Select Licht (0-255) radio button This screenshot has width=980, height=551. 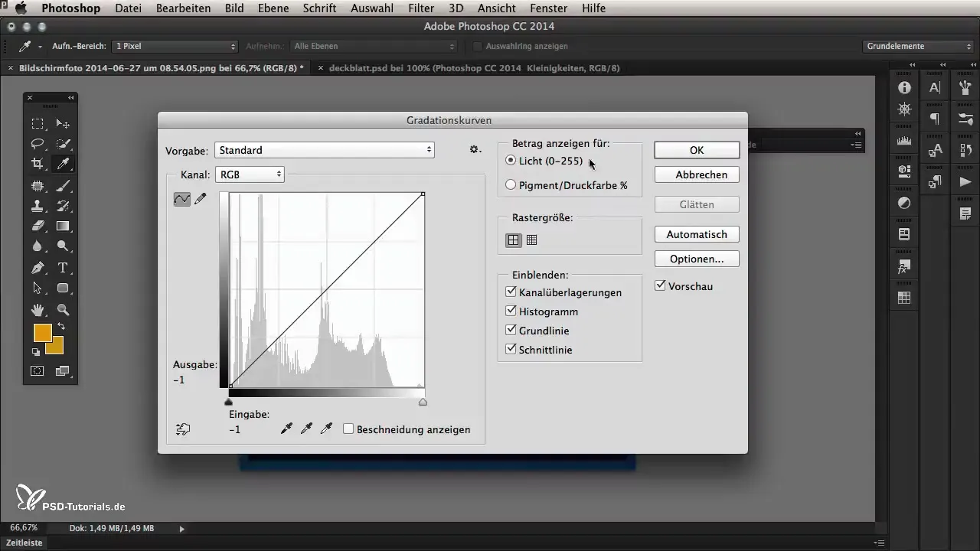[x=511, y=161]
